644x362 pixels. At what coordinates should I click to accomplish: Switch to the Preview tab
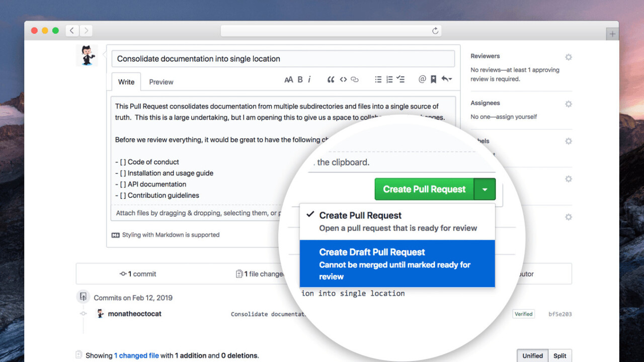pyautogui.click(x=161, y=82)
